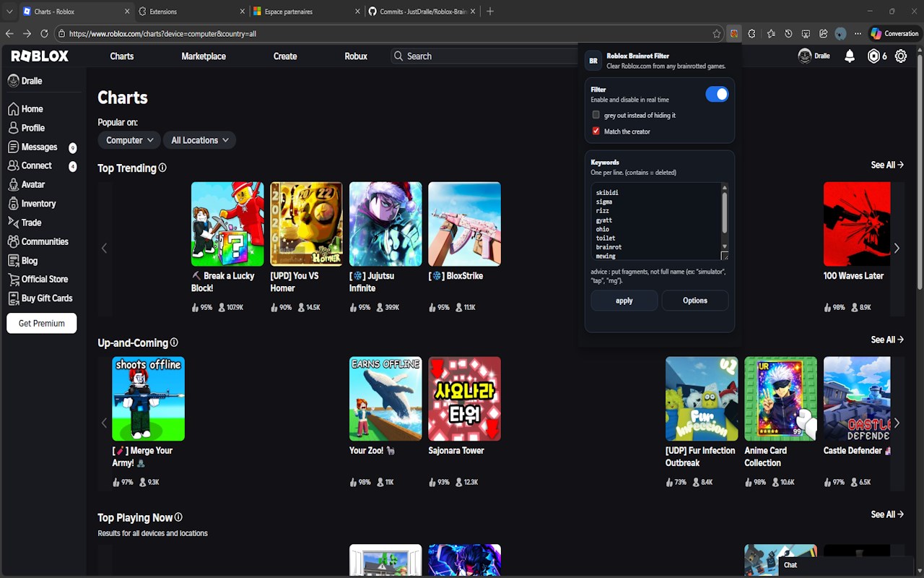
Task: Show previous Top Trending games with left arrow
Action: tap(104, 249)
